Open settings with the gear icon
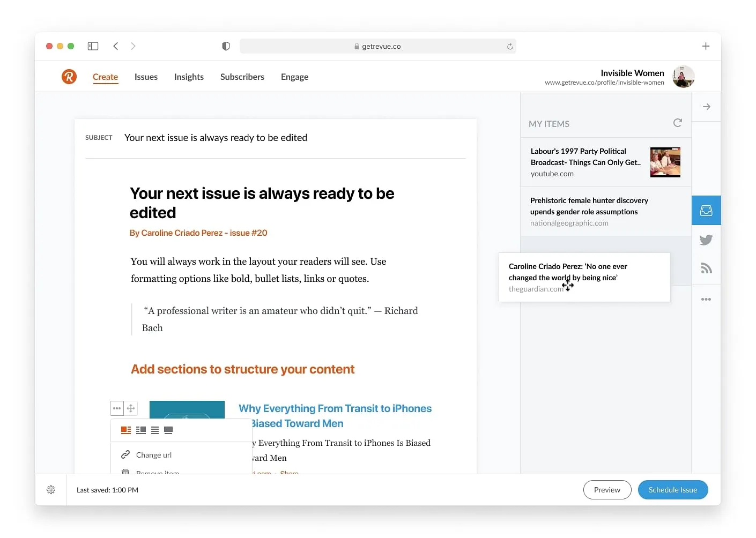 [x=51, y=490]
